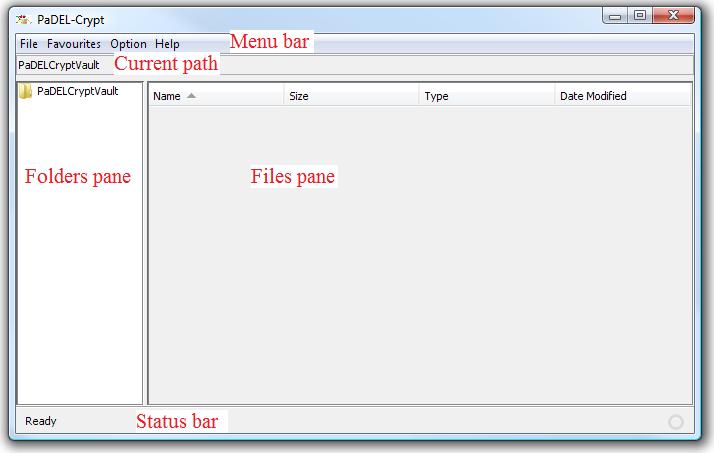Click the yellow folder icon in folders tree
This screenshot has width=714, height=453.
point(26,92)
